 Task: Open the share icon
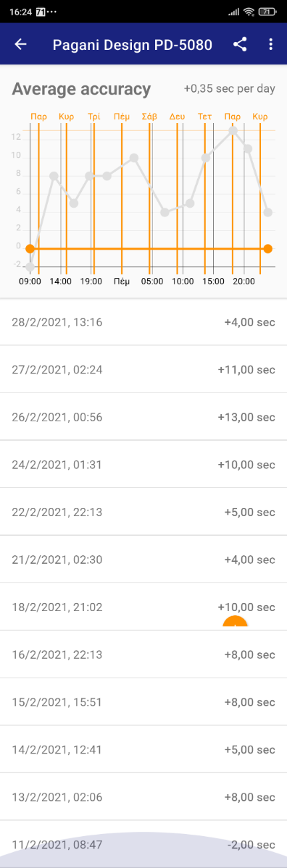240,44
